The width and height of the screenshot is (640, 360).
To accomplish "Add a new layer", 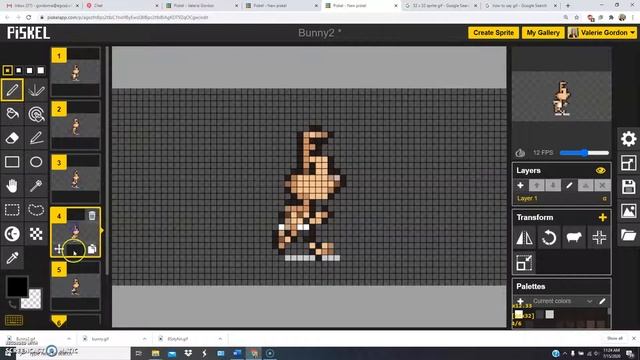I will click(520, 185).
